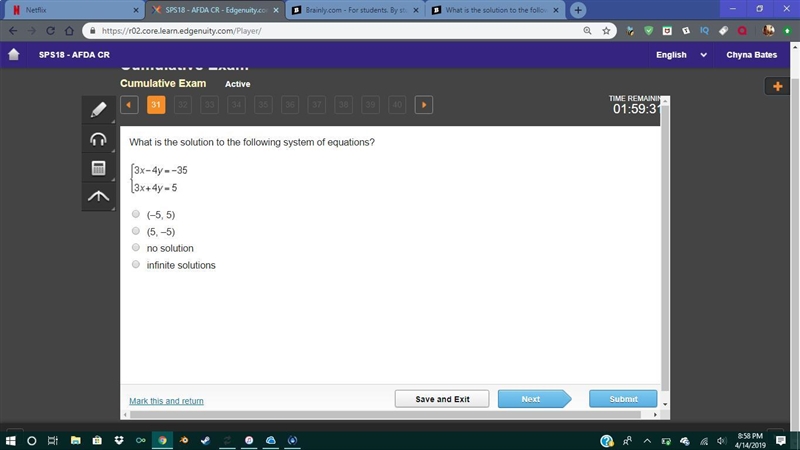The height and width of the screenshot is (450, 800).
Task: Click the browser back arrow
Action: [x=13, y=31]
